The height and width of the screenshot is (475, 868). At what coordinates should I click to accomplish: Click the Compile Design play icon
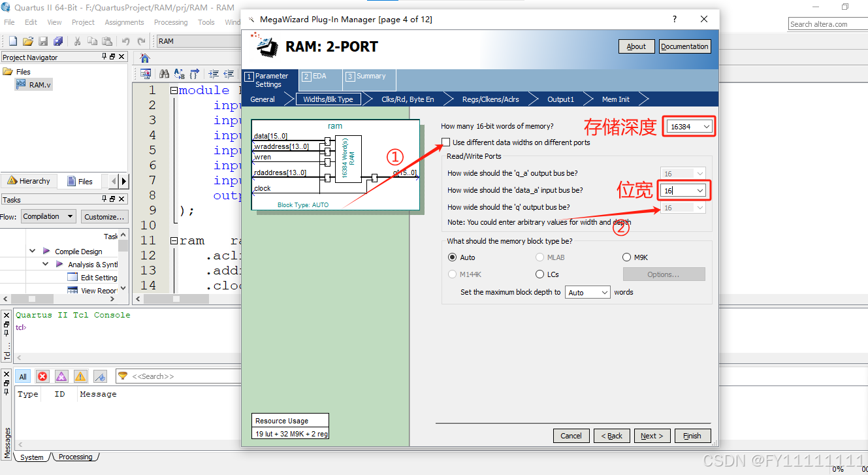pos(46,251)
